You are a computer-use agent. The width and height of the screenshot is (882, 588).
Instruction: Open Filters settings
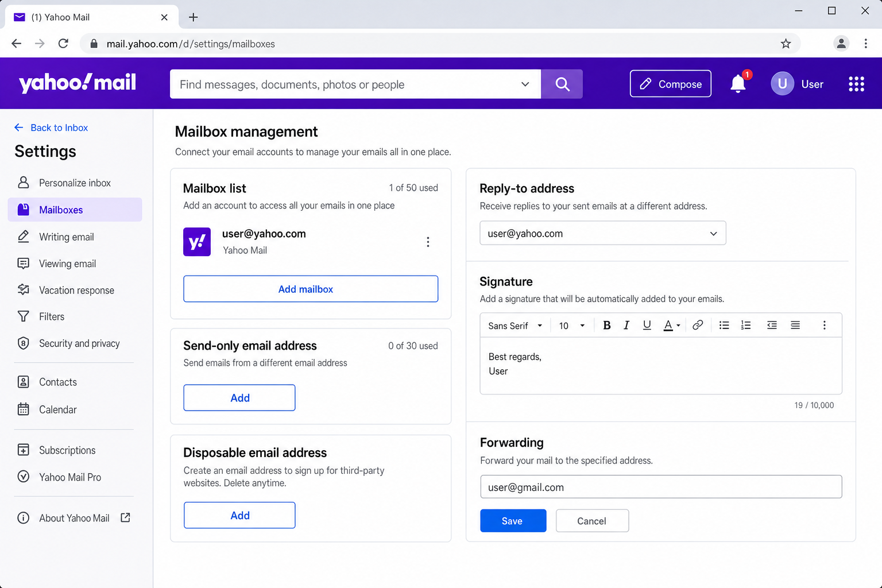click(75, 316)
